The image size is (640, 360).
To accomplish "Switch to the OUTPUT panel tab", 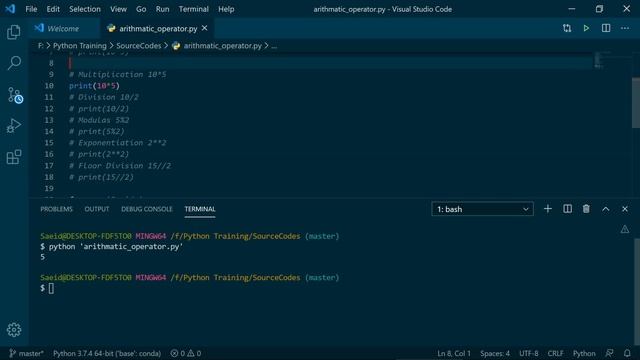I will pos(97,209).
